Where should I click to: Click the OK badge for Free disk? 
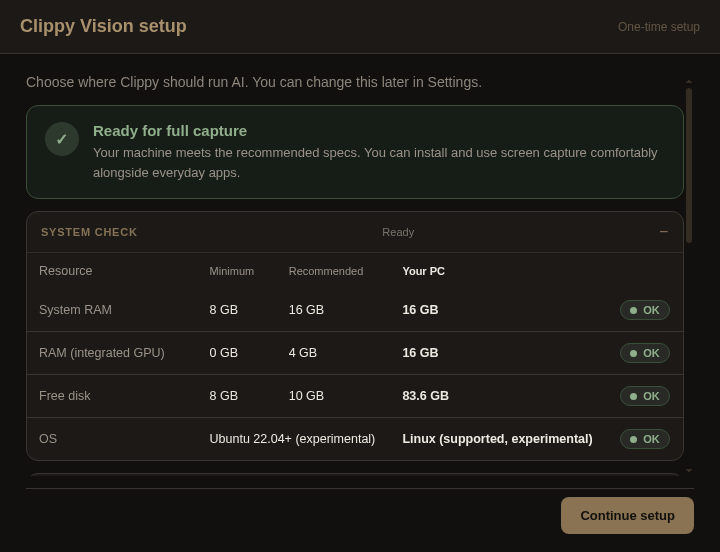[x=645, y=396]
